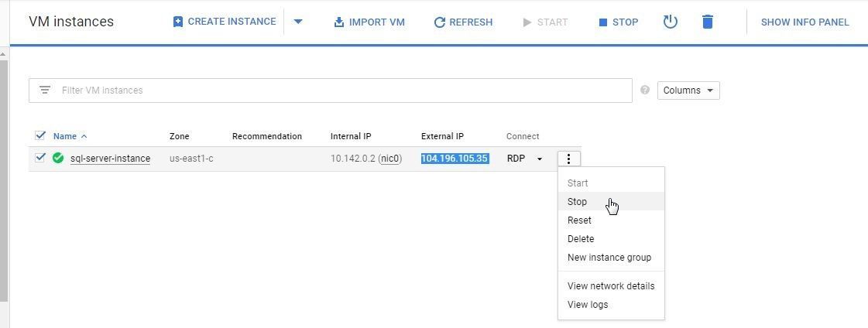Choose Delete in the context menu
The width and height of the screenshot is (868, 328).
(x=581, y=239)
